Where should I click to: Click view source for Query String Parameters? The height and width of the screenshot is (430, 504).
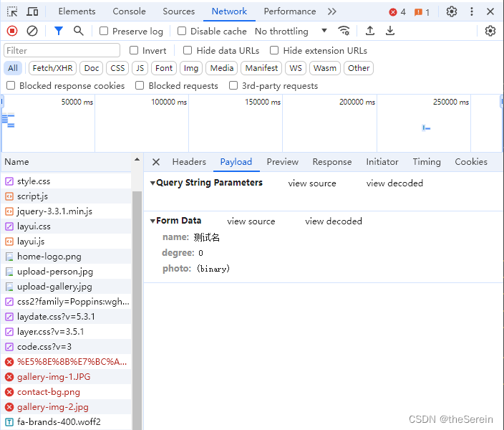tap(312, 183)
